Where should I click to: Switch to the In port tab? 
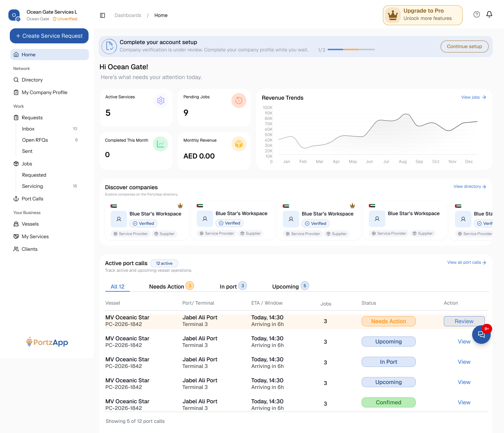(x=233, y=286)
